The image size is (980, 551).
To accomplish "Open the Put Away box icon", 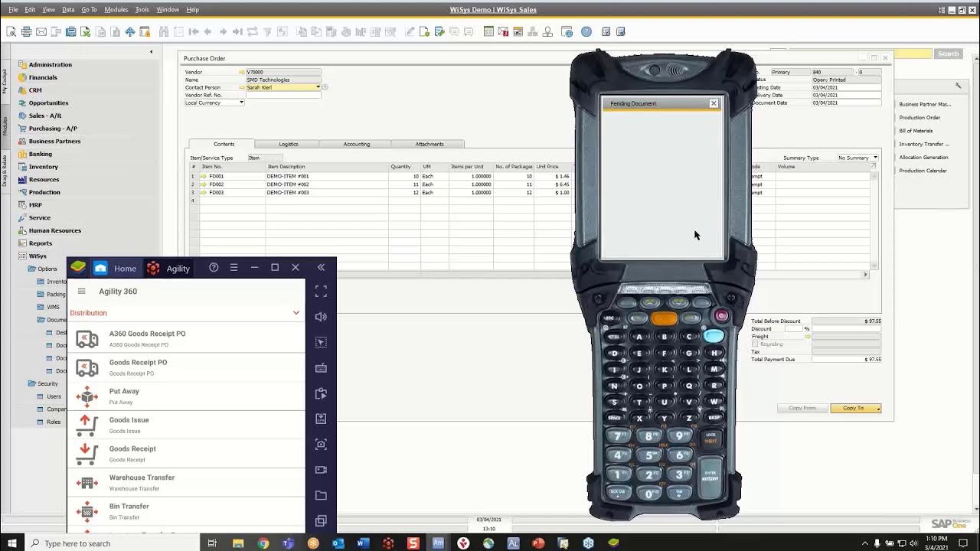I will click(x=87, y=396).
